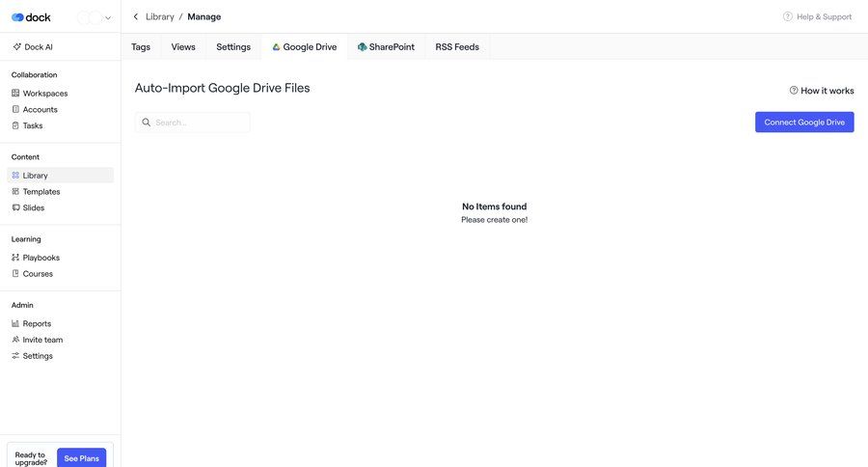This screenshot has width=868, height=467.
Task: Open the RSS Feeds tab
Action: click(x=457, y=47)
